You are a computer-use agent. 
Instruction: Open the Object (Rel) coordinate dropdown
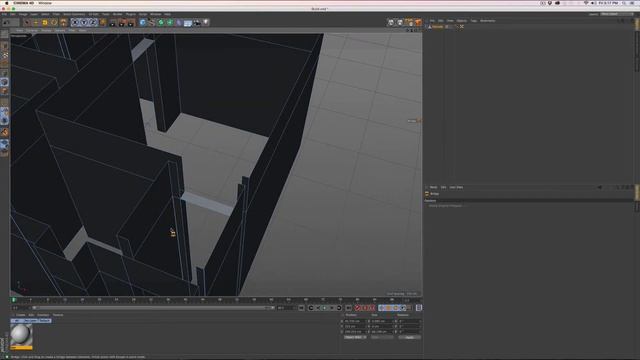click(355, 338)
